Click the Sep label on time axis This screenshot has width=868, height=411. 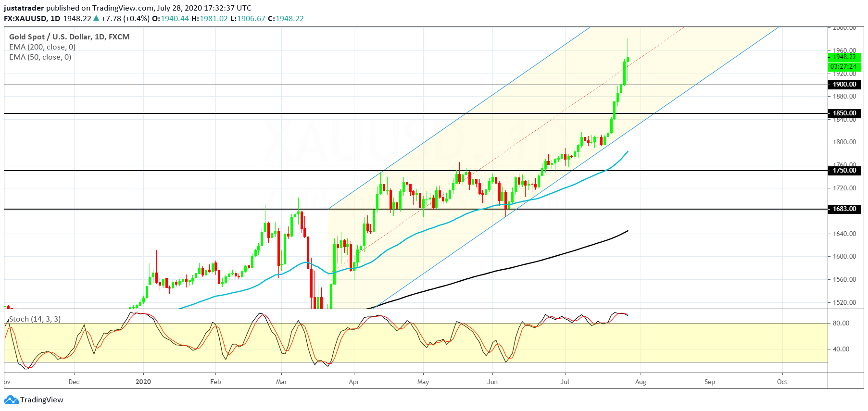click(x=710, y=382)
